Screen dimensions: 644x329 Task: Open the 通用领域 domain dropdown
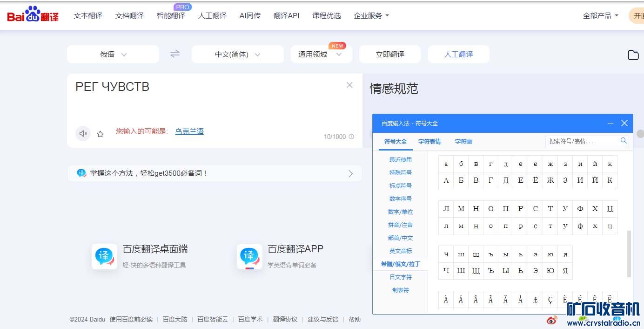[x=321, y=55]
